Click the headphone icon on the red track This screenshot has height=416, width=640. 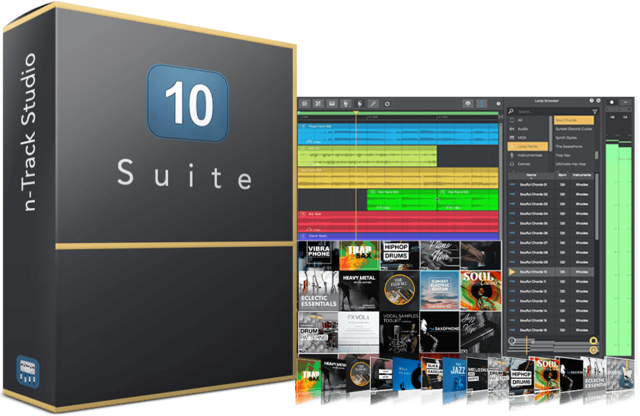point(309,229)
